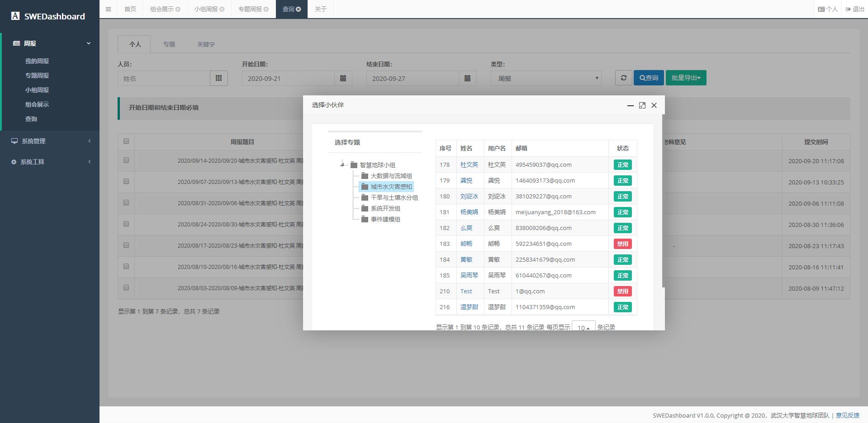Viewport: 868px width, 423px height.
Task: Open 组会展示 in the sidebar
Action: [x=37, y=104]
